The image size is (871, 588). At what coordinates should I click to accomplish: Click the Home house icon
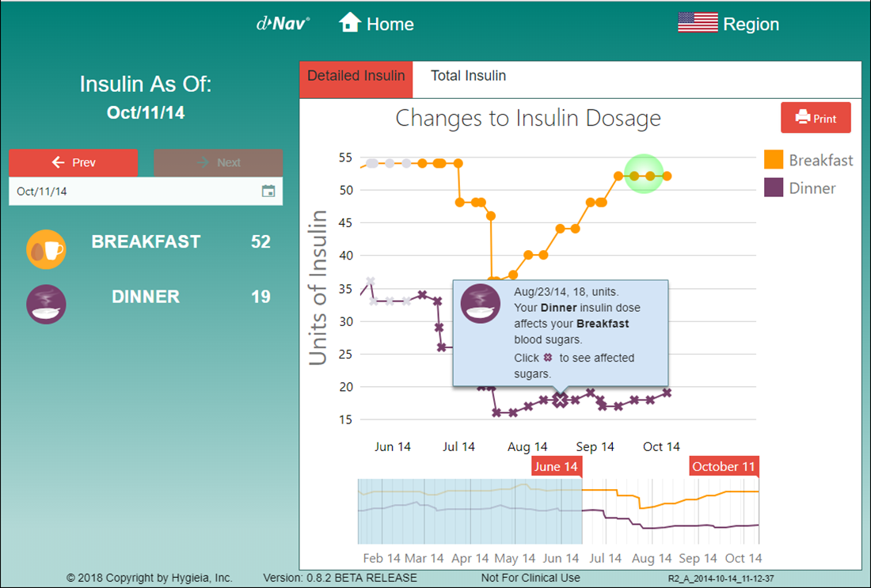click(350, 23)
